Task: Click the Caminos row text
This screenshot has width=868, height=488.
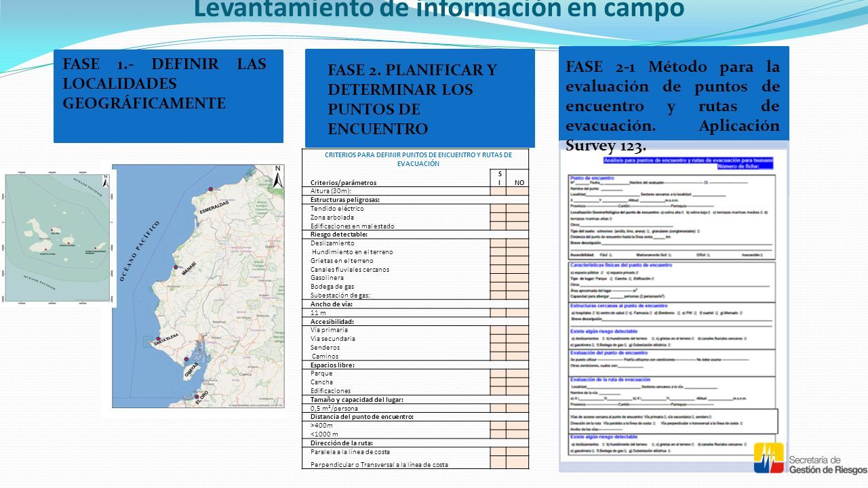Action: coord(325,357)
